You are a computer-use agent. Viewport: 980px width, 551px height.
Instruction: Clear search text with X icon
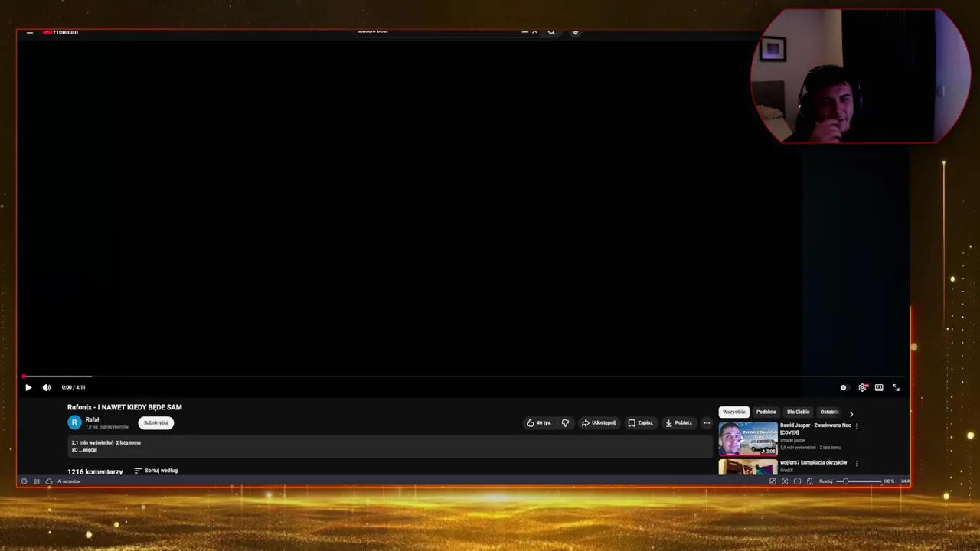pyautogui.click(x=534, y=32)
